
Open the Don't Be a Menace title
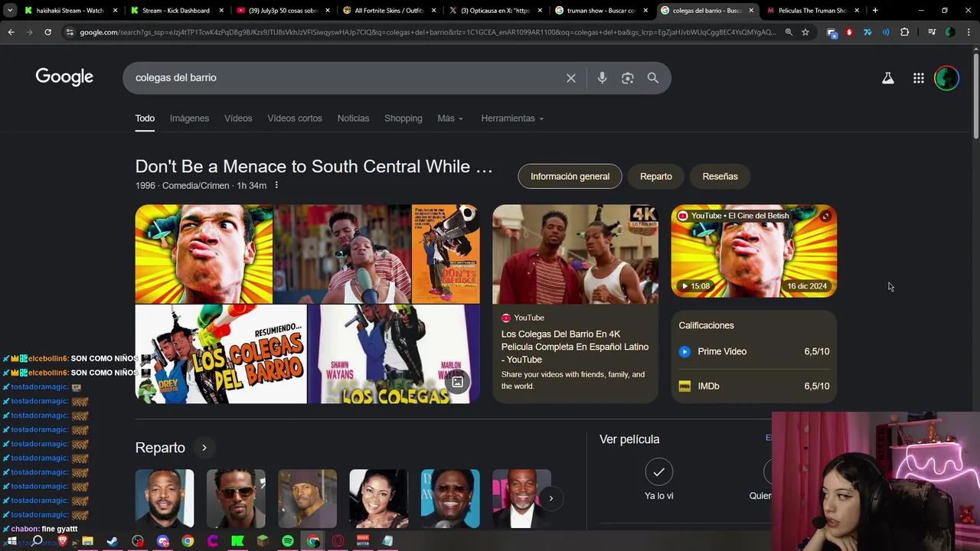pyautogui.click(x=314, y=167)
